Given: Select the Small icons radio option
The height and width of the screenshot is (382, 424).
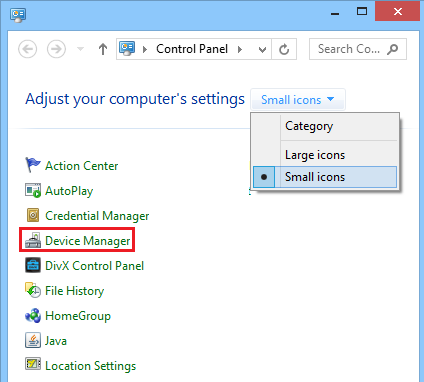Looking at the screenshot, I should [325, 177].
